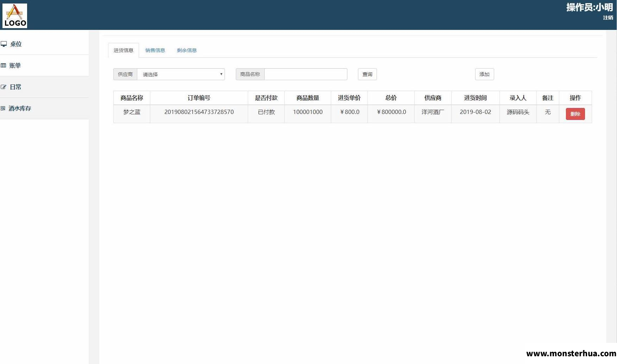Screen dimensions: 617x364
Task: Click the 是否付款 column header
Action: click(266, 98)
